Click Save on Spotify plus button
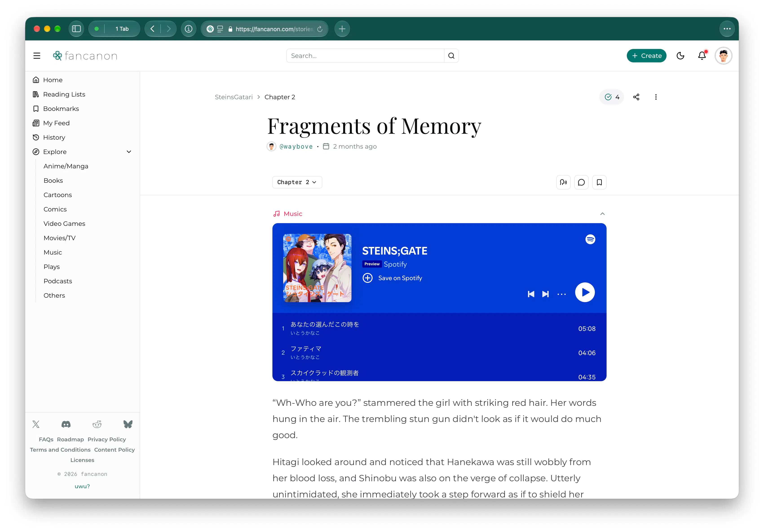The width and height of the screenshot is (764, 532). 368,278
